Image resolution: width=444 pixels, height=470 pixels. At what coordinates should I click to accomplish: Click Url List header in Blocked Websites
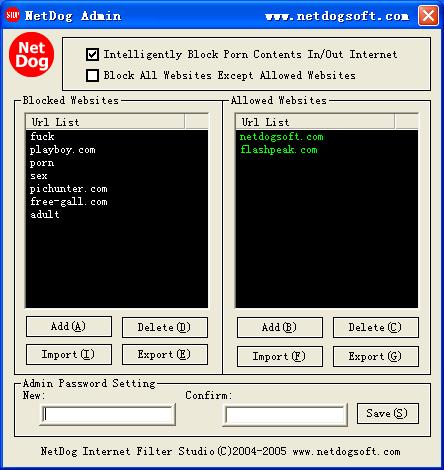point(105,122)
